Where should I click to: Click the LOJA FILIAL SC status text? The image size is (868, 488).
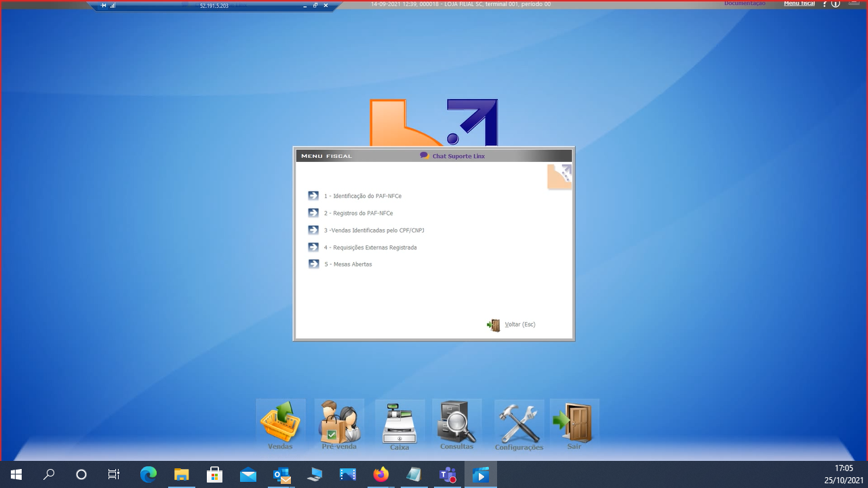462,4
